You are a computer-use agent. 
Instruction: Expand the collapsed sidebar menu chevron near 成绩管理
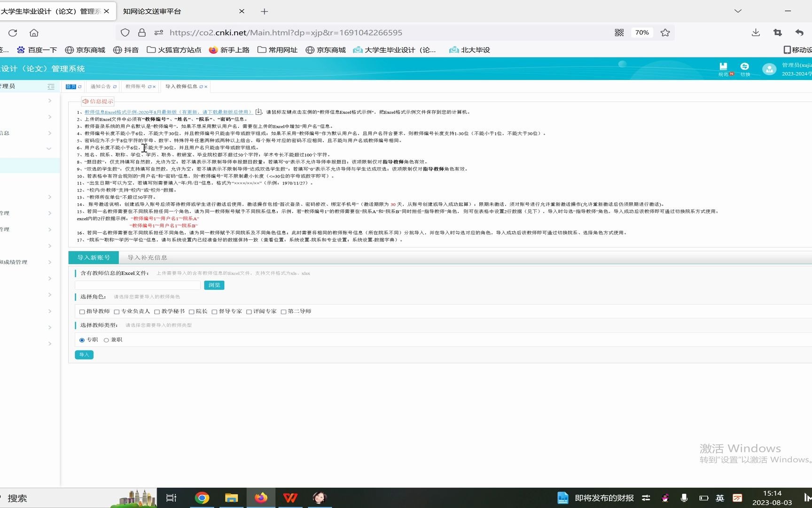pos(49,262)
